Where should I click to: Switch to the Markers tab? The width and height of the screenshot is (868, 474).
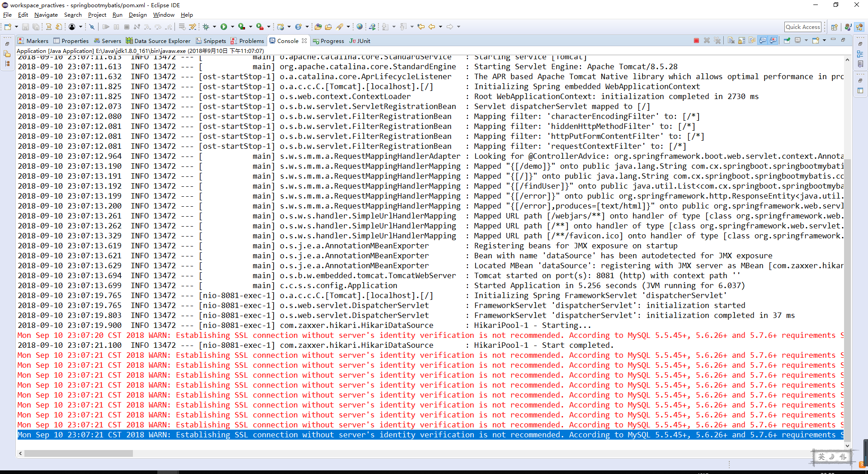point(33,41)
